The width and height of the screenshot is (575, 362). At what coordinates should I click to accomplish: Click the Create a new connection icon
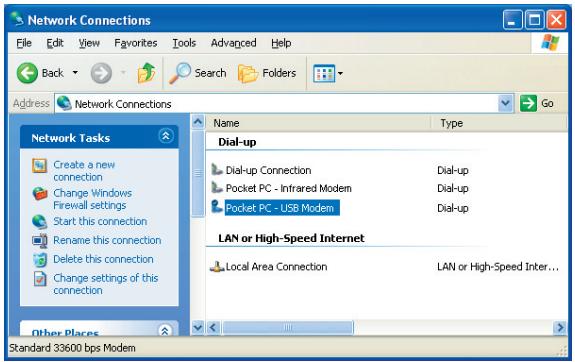(40, 166)
